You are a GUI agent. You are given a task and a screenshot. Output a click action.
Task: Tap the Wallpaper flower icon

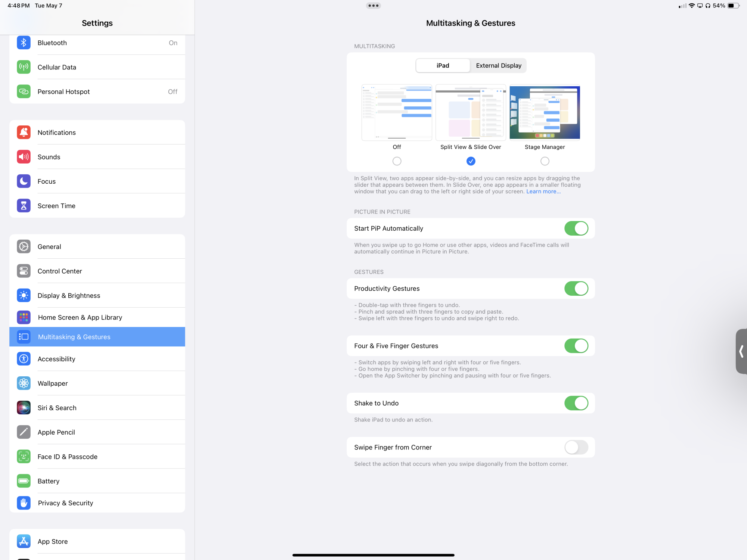[24, 383]
